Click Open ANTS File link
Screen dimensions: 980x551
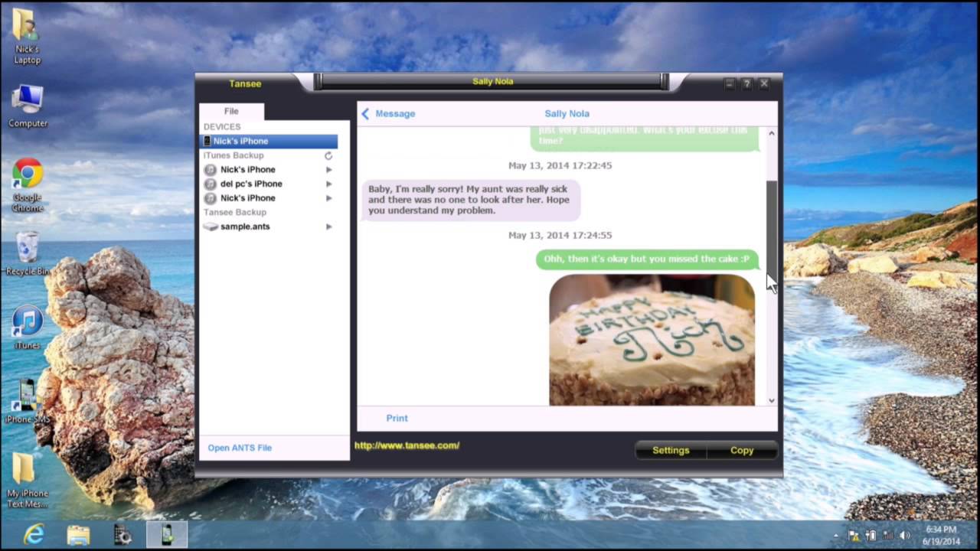(240, 448)
